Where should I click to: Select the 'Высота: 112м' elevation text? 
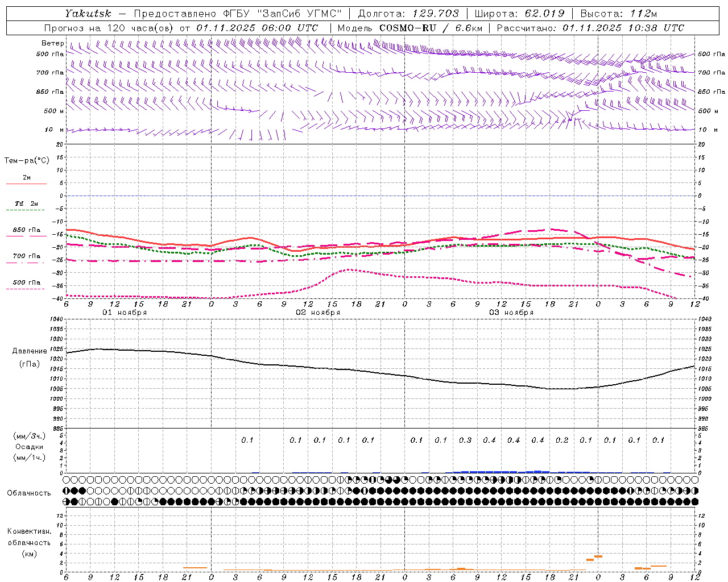click(619, 14)
